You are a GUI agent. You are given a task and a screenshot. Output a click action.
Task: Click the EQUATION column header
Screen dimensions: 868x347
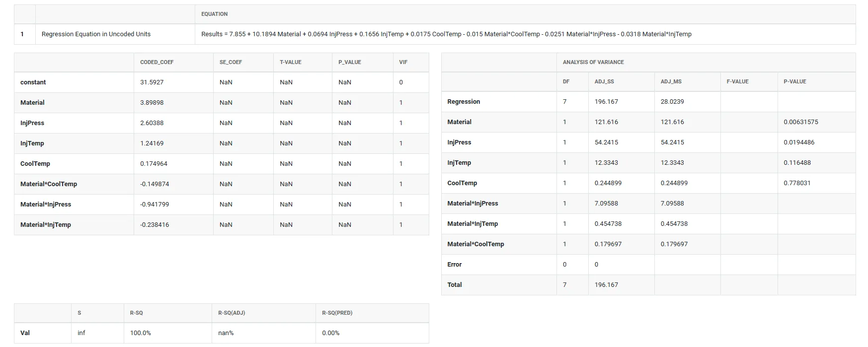click(214, 14)
